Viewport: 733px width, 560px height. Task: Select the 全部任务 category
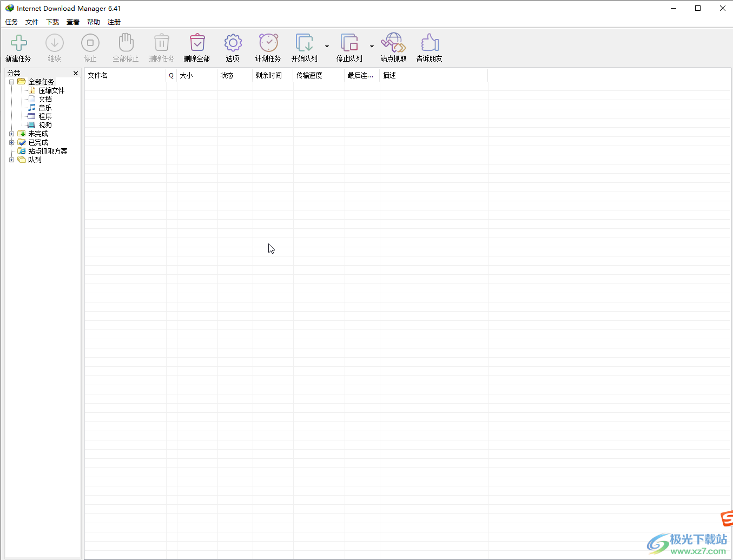(41, 82)
